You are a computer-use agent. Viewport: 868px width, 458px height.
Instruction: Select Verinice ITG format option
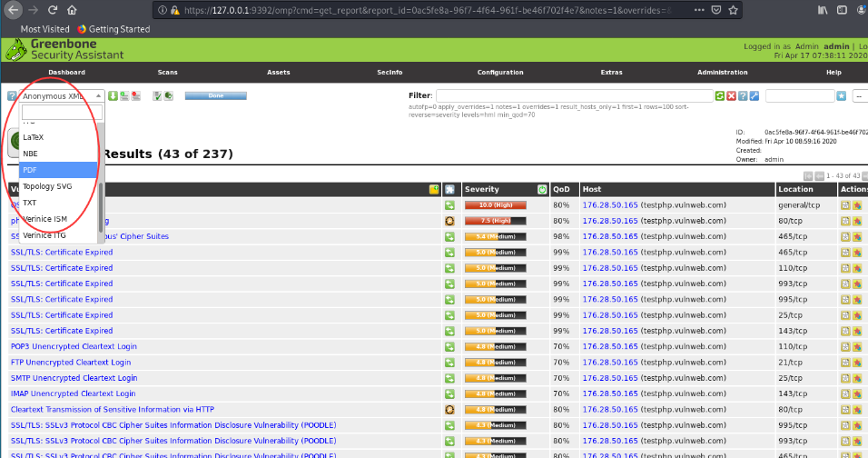[58, 235]
